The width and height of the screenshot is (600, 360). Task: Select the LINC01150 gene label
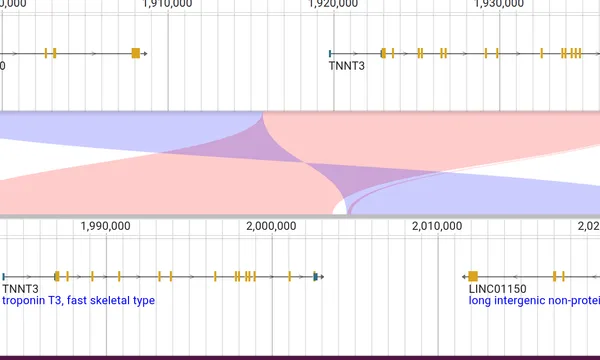[x=497, y=289]
